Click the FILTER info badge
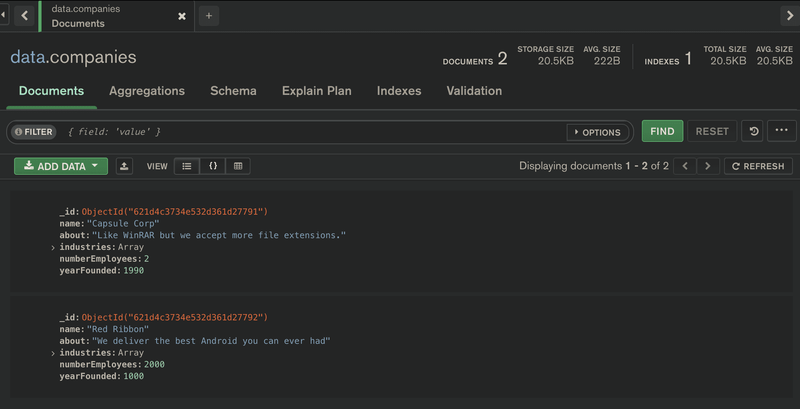Viewport: 800px width, 409px height. pos(34,132)
